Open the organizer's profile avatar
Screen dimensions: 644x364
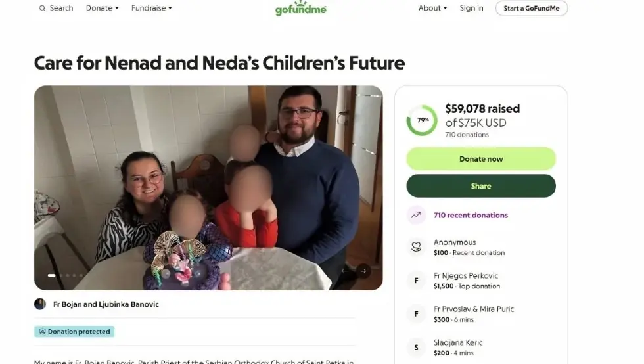coord(40,304)
